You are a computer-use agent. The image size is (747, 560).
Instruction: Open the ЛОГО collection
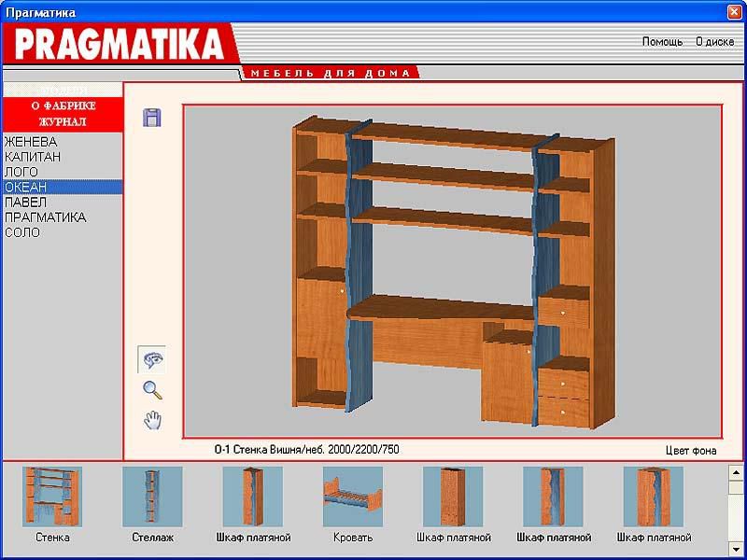click(21, 172)
